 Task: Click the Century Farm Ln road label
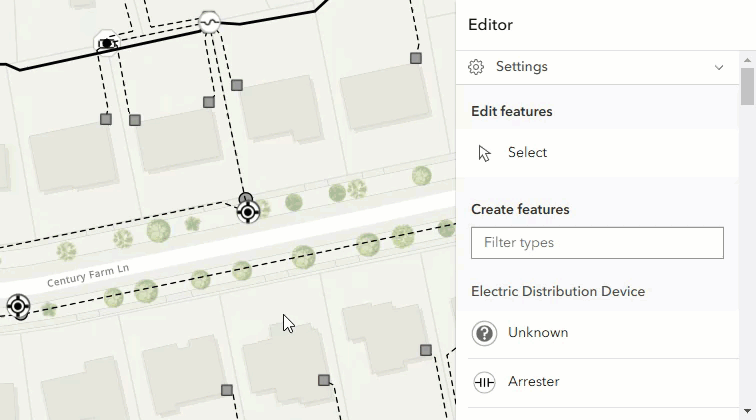point(87,277)
